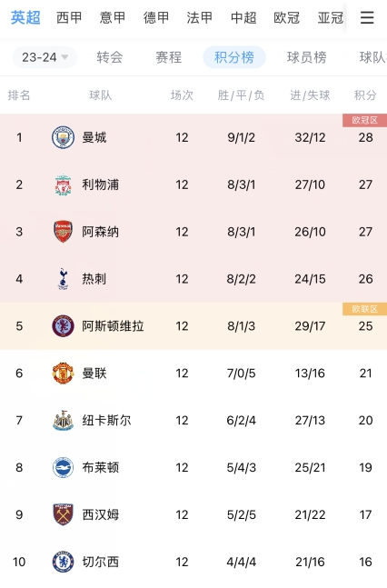Tap the Manchester City club crest
Image resolution: width=387 pixels, height=588 pixels.
[63, 137]
